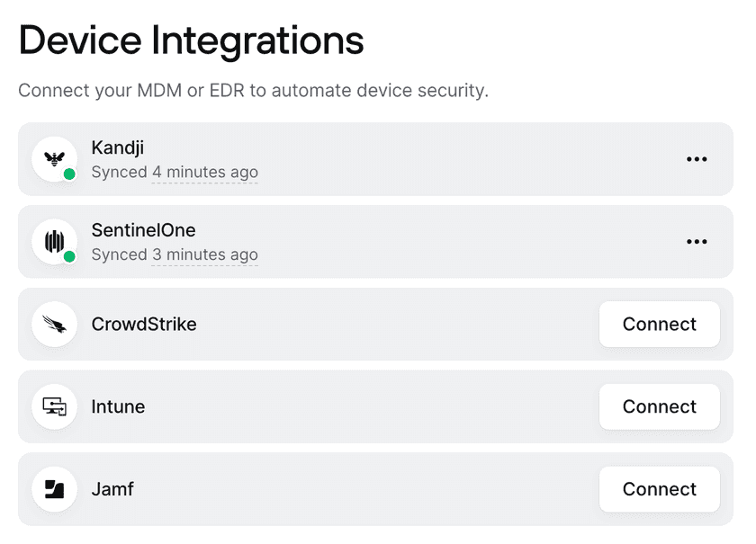Connect the Intune integration

coord(659,406)
